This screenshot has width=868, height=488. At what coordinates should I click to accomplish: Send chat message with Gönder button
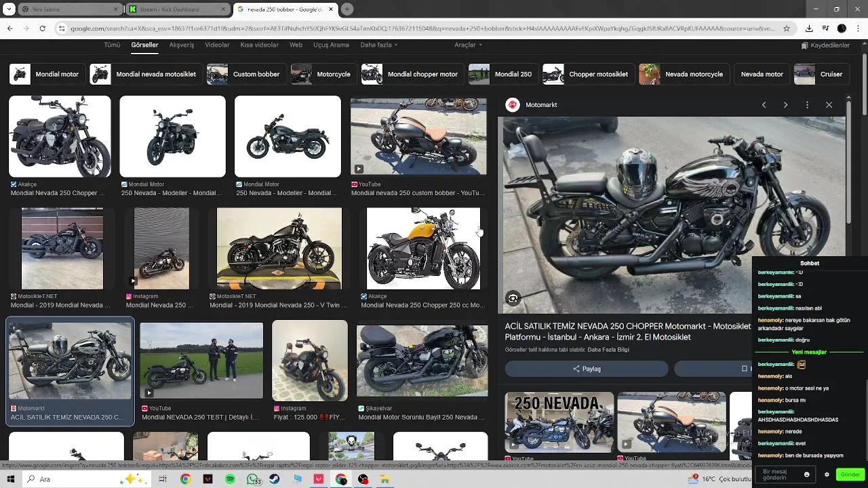(850, 474)
